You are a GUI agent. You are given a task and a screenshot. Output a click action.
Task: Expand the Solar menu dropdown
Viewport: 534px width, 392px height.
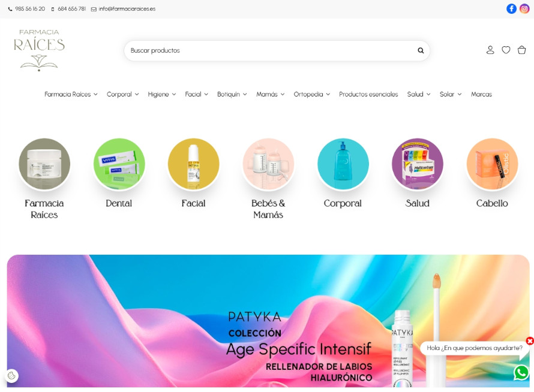coord(450,95)
